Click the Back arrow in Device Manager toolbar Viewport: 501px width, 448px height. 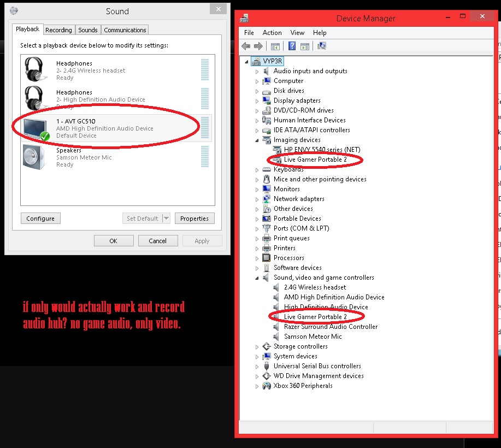pos(246,46)
